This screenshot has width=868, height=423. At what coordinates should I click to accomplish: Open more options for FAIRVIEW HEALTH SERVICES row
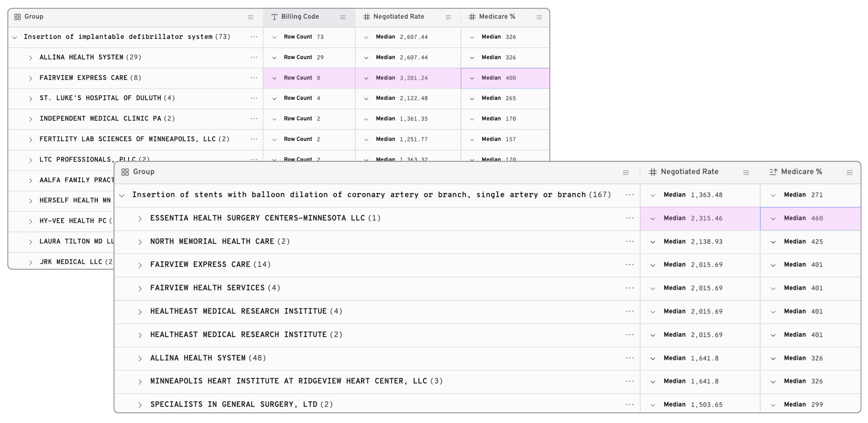630,288
